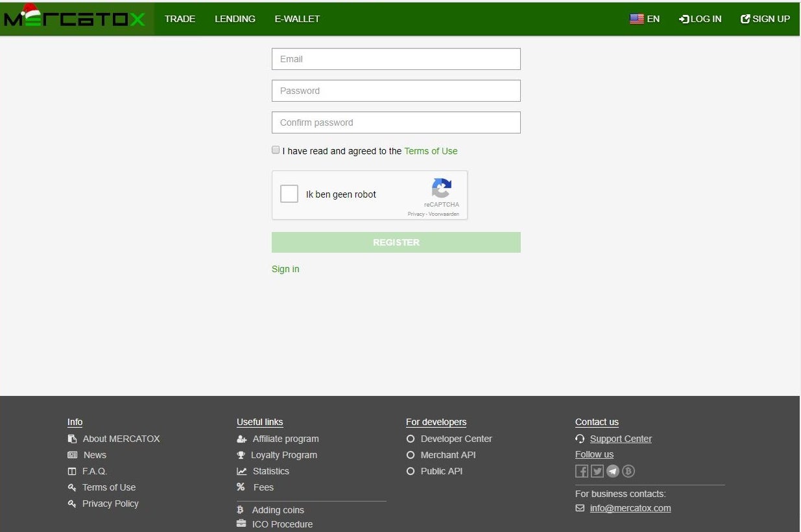The image size is (801, 532).
Task: Open the News footer link
Action: 95,455
